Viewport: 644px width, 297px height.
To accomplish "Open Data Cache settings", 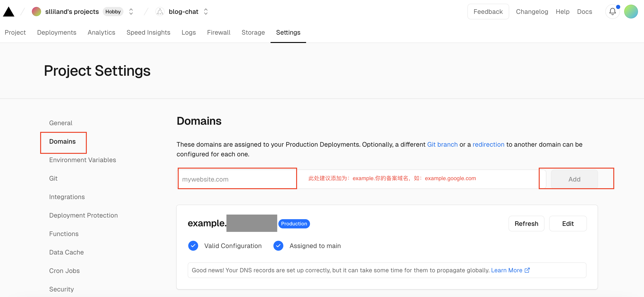I will tap(66, 252).
